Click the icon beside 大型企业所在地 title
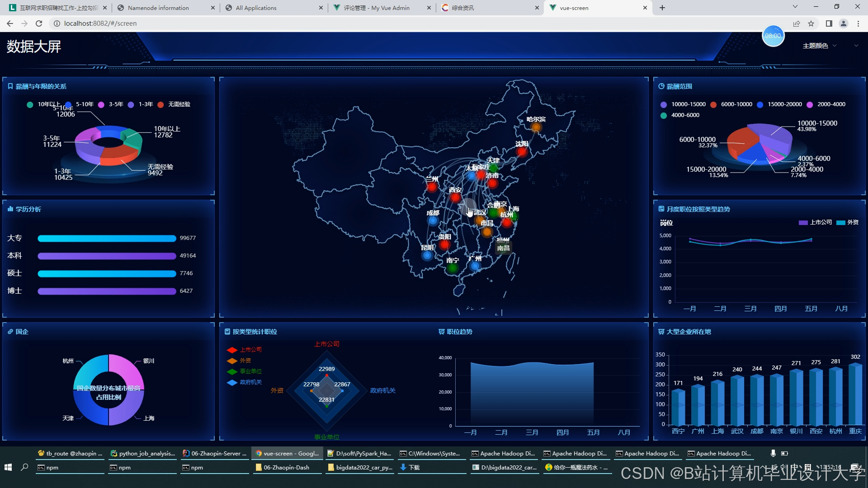 [x=661, y=332]
